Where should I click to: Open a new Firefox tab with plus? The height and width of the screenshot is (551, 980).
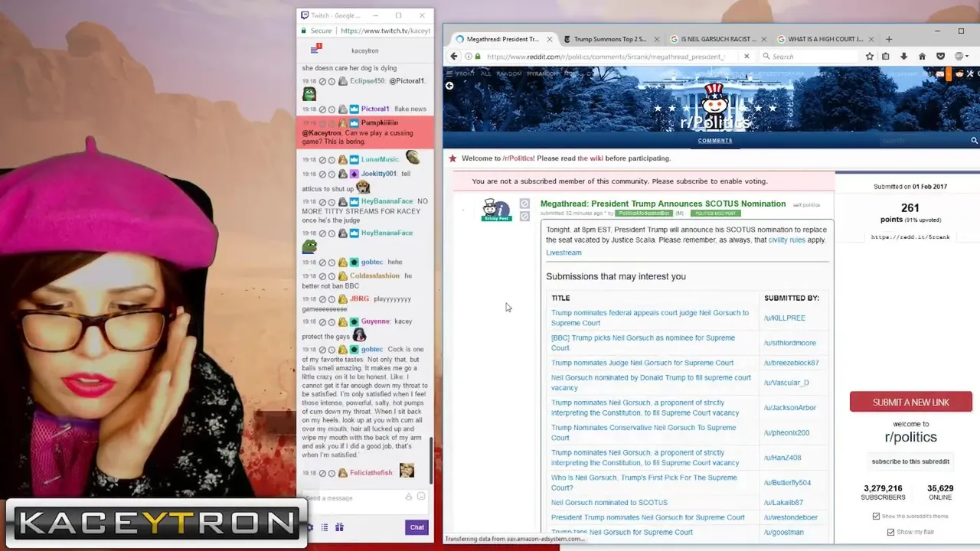[x=889, y=39]
